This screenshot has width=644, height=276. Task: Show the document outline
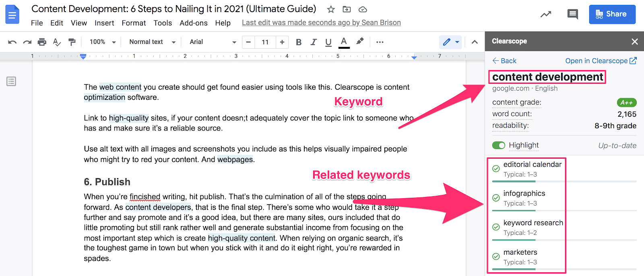pyautogui.click(x=11, y=81)
